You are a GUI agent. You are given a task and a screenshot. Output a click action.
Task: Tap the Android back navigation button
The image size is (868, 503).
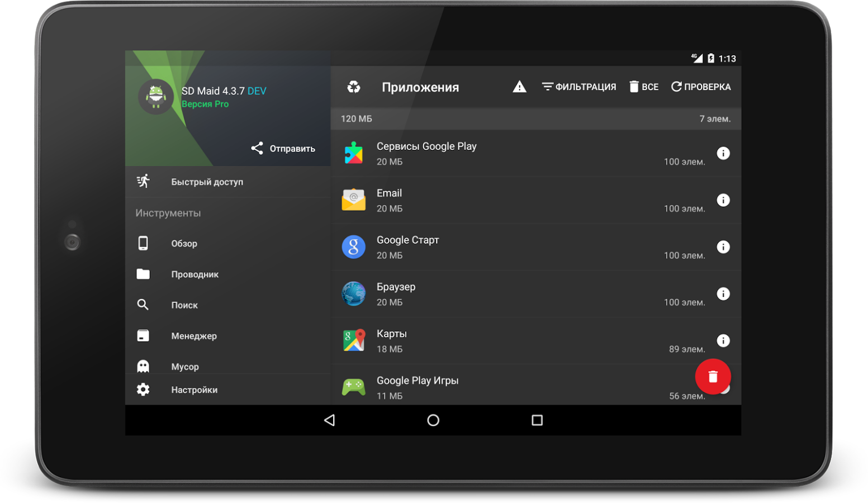click(x=329, y=420)
